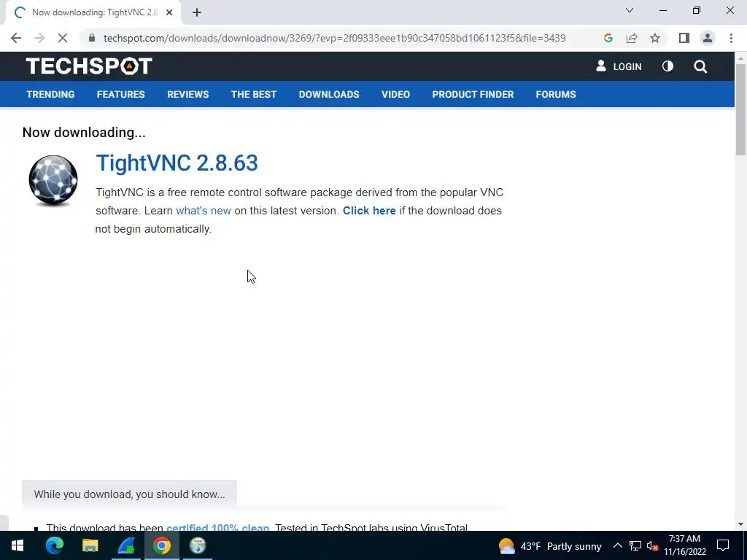Open the Chrome profile avatar
This screenshot has height=560, width=747.
click(708, 38)
